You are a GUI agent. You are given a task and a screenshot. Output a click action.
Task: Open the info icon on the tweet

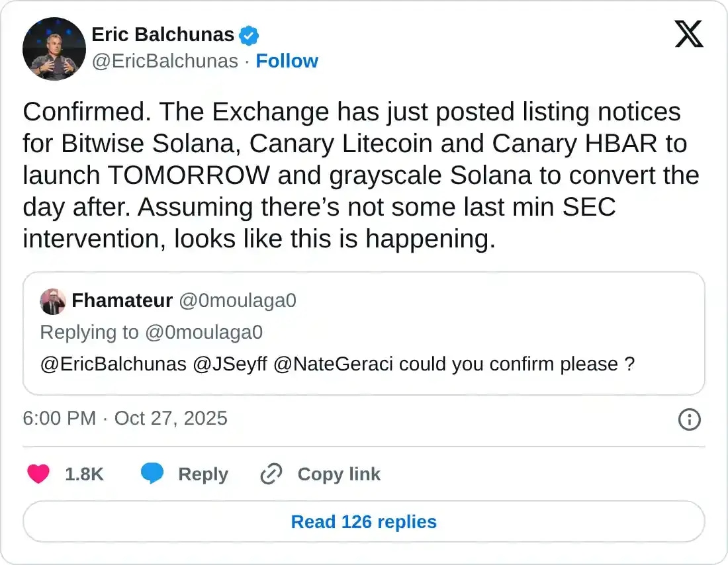[x=689, y=419]
